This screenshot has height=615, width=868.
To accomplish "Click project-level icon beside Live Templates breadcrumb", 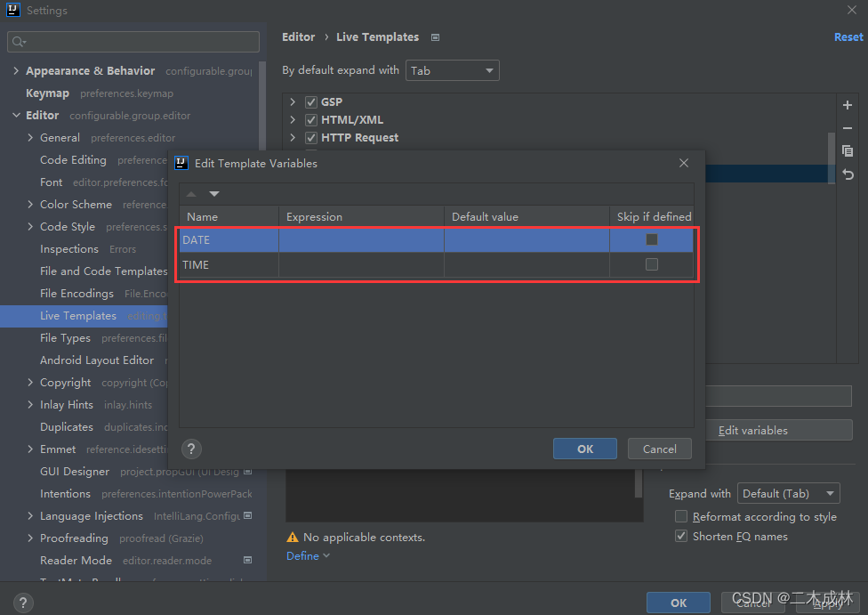I will tap(435, 37).
